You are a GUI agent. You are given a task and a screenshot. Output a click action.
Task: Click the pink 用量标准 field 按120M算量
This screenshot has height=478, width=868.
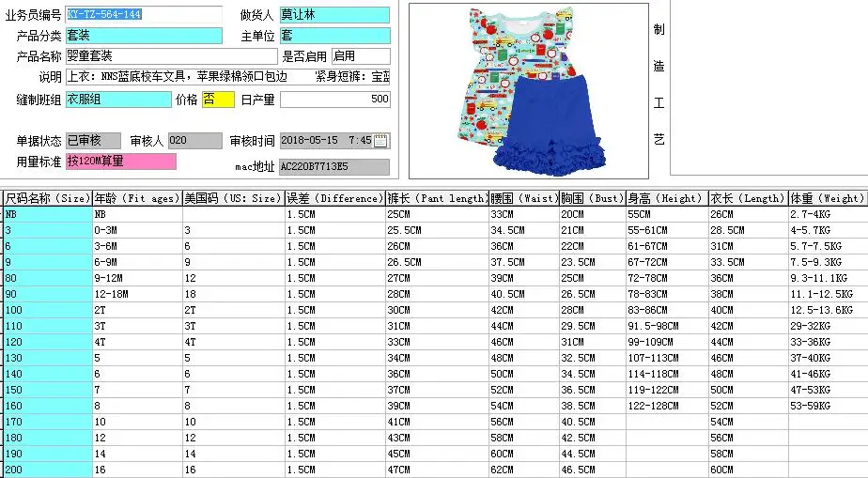pyautogui.click(x=120, y=162)
